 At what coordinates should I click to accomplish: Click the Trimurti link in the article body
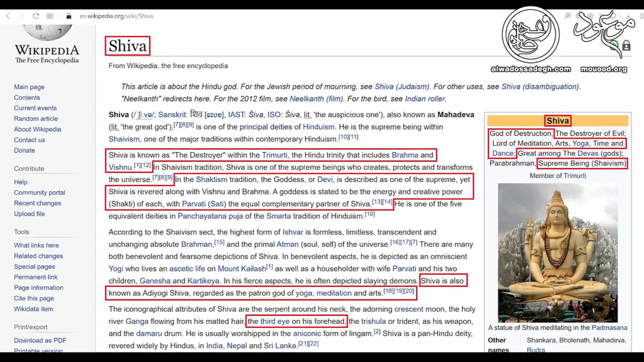(275, 155)
